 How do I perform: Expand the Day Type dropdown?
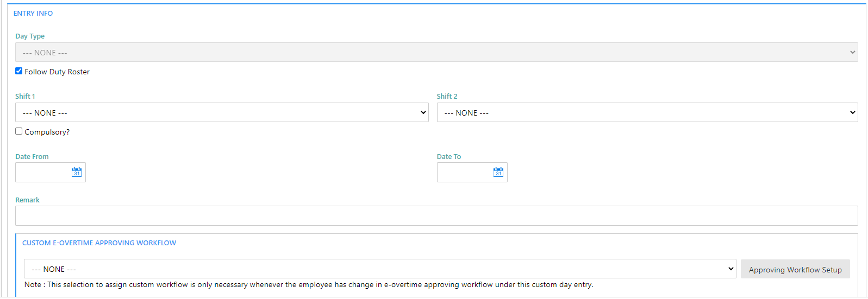click(x=436, y=52)
